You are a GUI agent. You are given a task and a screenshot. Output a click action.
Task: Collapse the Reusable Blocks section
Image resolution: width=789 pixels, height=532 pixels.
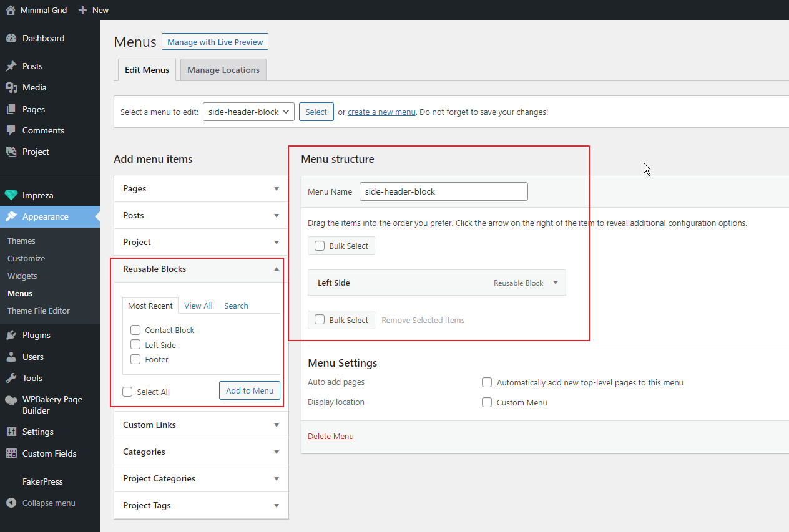tap(201, 269)
